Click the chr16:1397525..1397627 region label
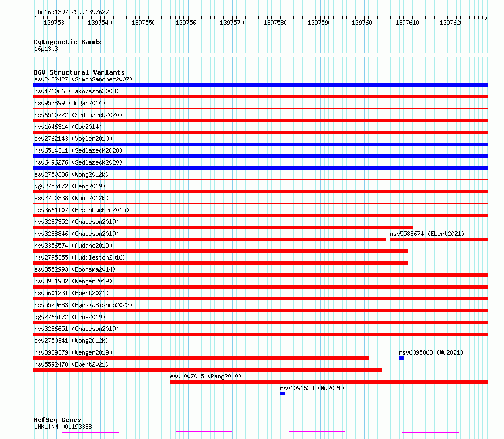Screen dimensions: 504x439 [71, 12]
